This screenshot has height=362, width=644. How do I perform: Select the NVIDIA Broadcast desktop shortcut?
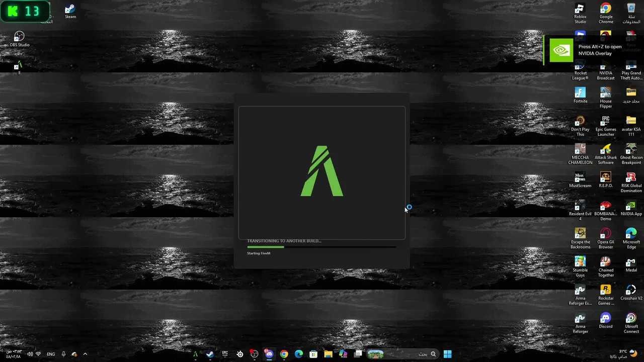[x=606, y=70]
